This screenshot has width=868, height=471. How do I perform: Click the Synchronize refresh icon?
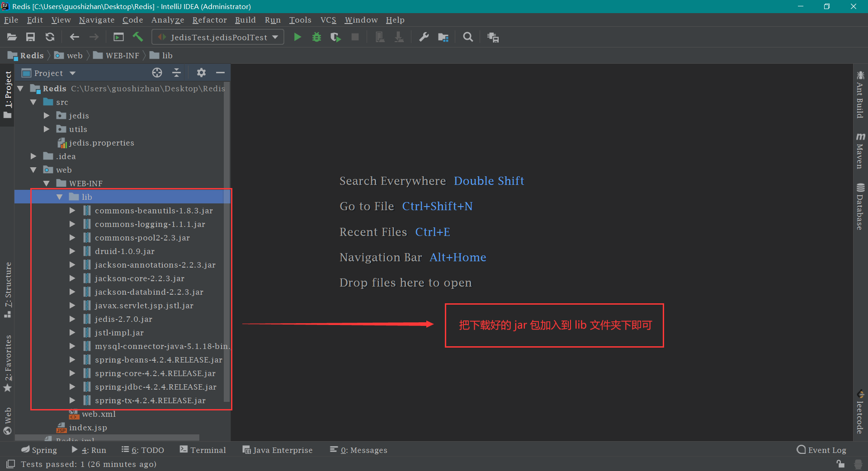tap(50, 37)
